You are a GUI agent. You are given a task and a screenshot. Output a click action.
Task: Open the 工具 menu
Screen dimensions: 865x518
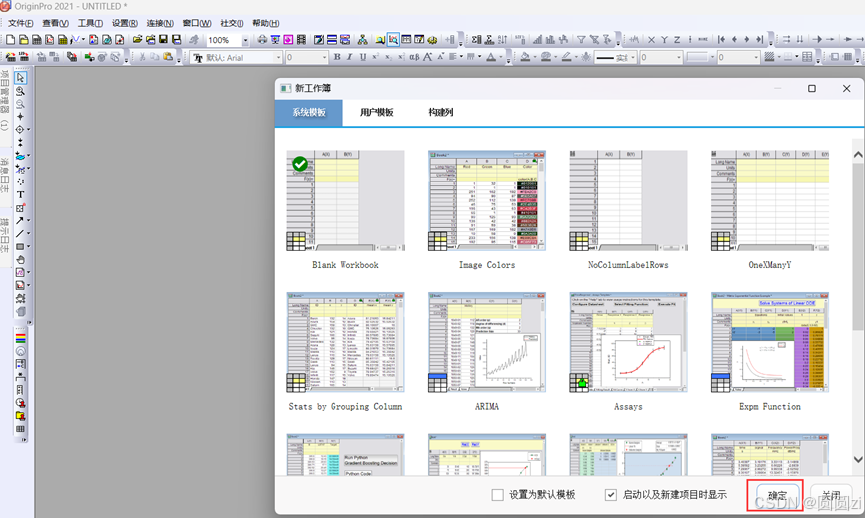point(90,23)
